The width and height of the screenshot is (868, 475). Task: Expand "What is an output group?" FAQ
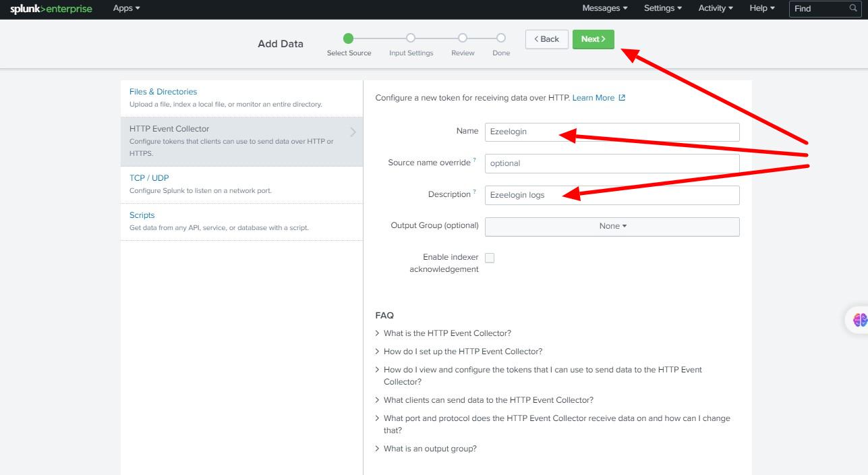pyautogui.click(x=430, y=449)
